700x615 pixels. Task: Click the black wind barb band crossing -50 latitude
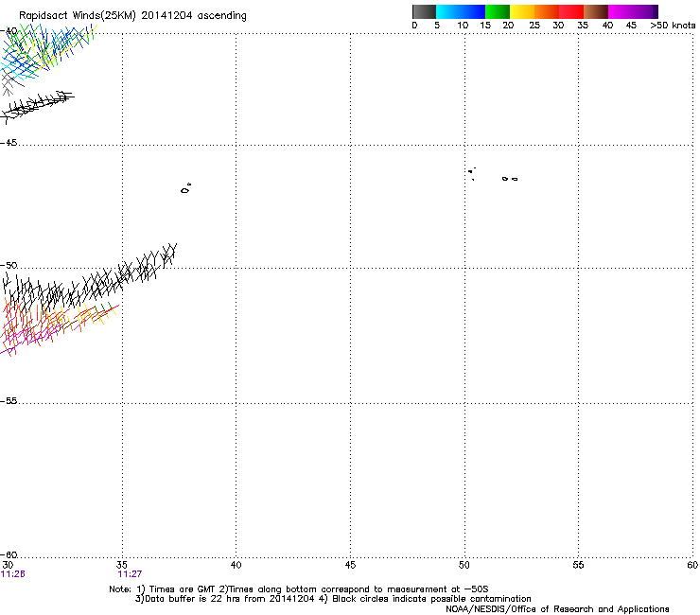click(89, 281)
